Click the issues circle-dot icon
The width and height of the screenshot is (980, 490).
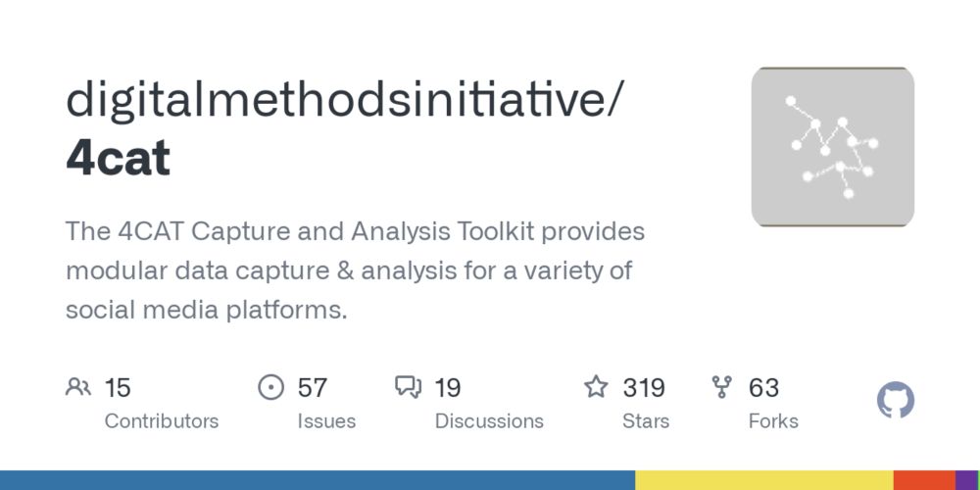coord(270,387)
